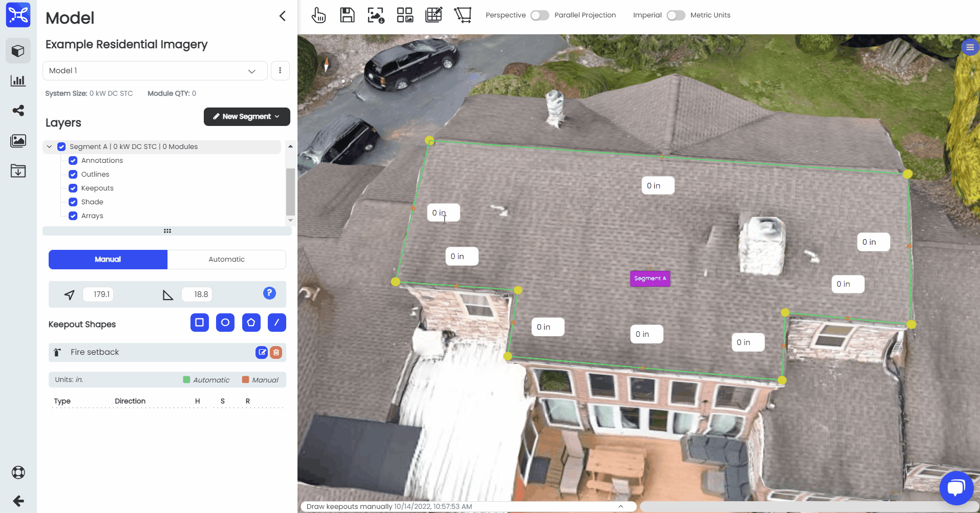
Task: Click the tilt value field 18.8
Action: click(x=197, y=294)
